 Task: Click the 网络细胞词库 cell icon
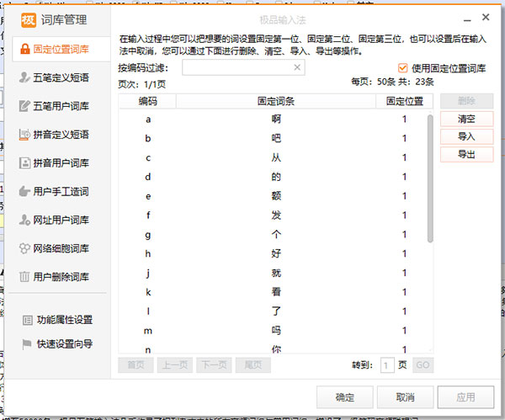tap(24, 248)
